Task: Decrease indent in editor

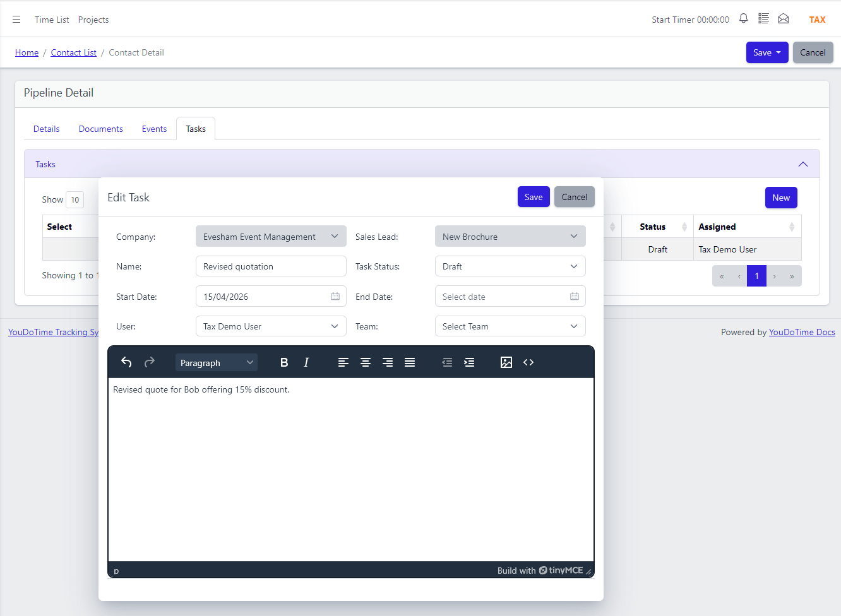Action: pyautogui.click(x=447, y=362)
